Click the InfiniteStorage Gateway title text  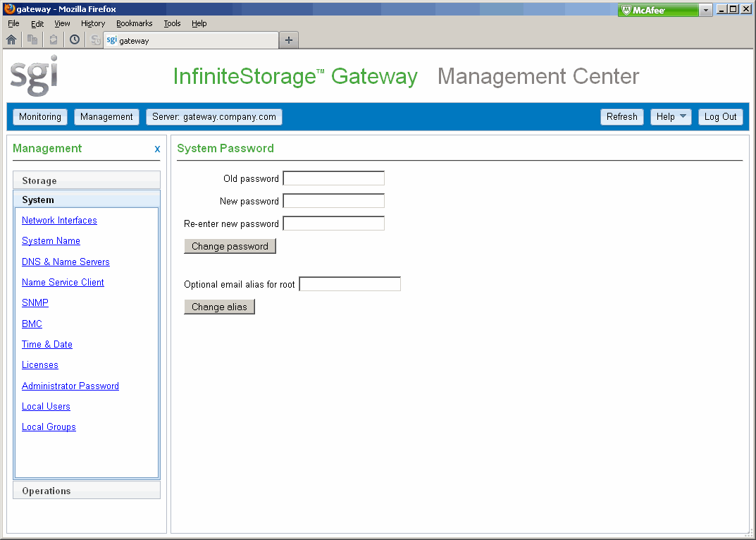coord(295,76)
